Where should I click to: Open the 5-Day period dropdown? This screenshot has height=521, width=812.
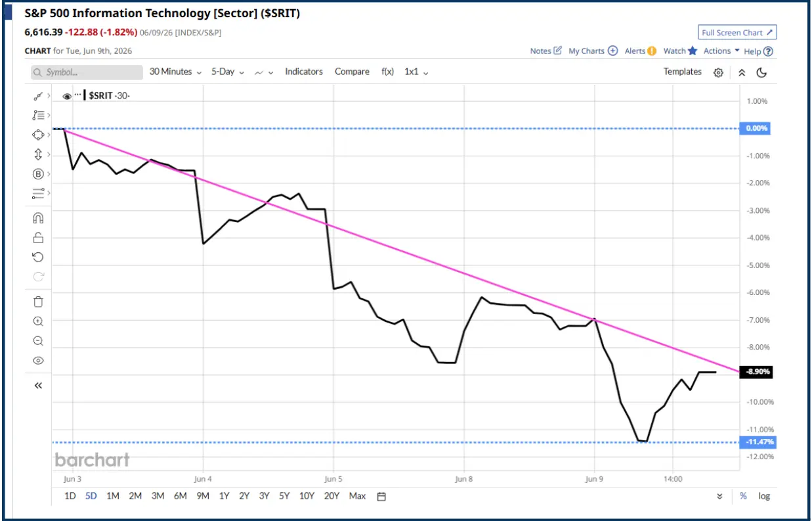click(x=227, y=72)
